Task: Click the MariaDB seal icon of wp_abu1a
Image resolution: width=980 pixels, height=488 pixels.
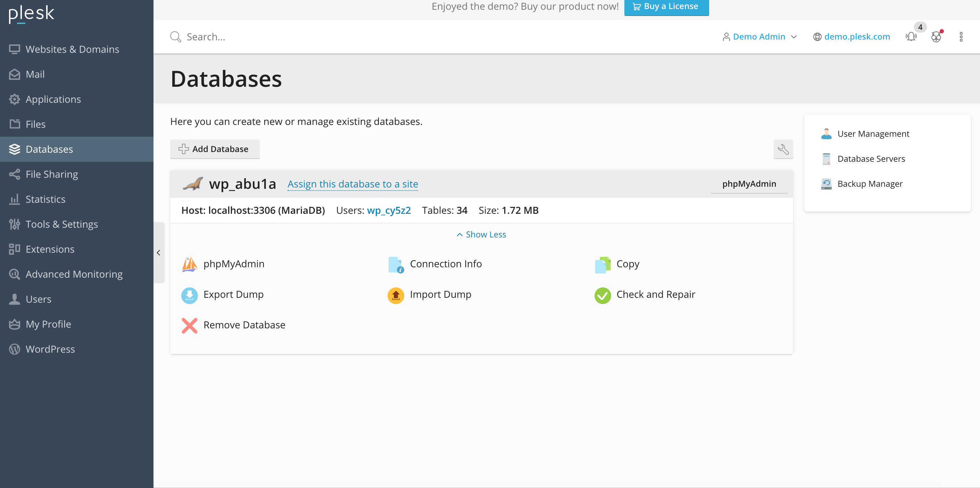Action: pos(192,184)
